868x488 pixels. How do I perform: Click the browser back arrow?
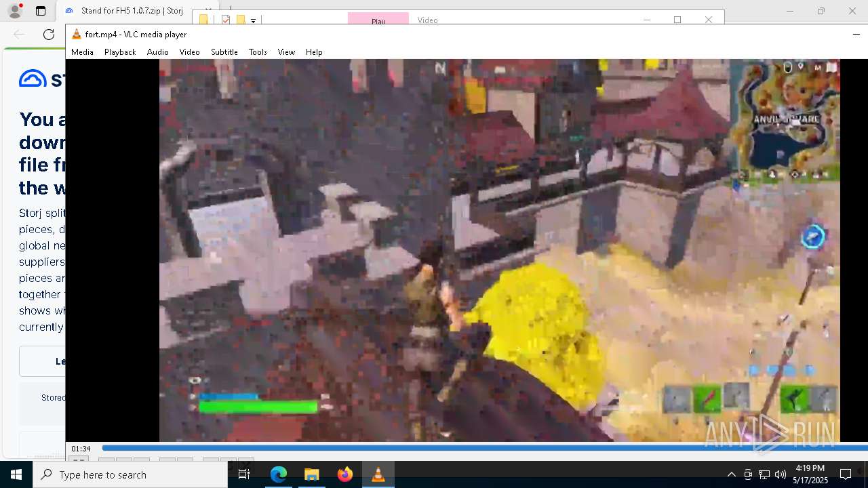pos(19,35)
